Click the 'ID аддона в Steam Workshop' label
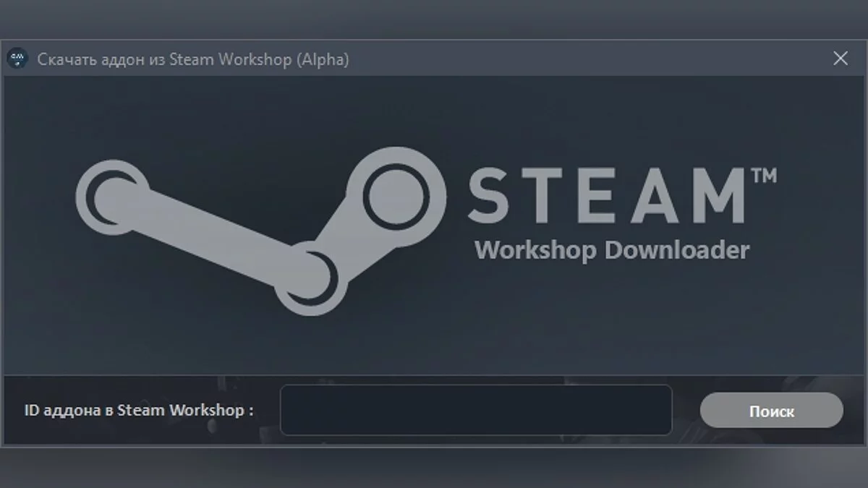Image resolution: width=868 pixels, height=488 pixels. pyautogui.click(x=139, y=410)
